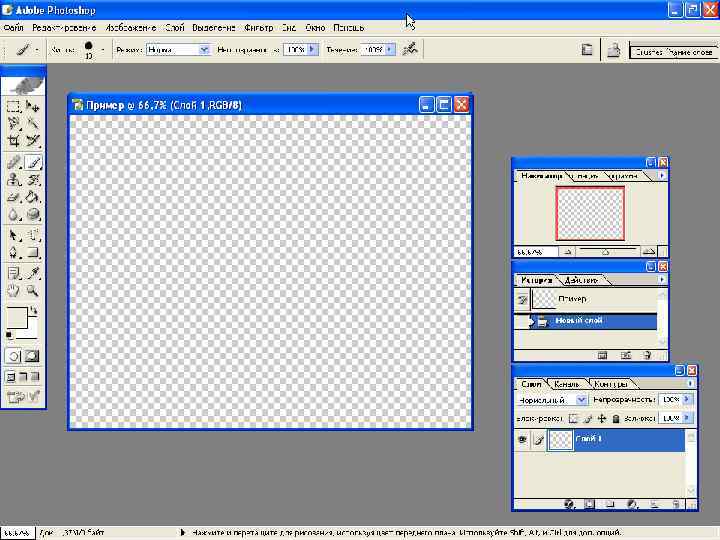This screenshot has height=540, width=720.
Task: Select the Slice tool
Action: 33,140
